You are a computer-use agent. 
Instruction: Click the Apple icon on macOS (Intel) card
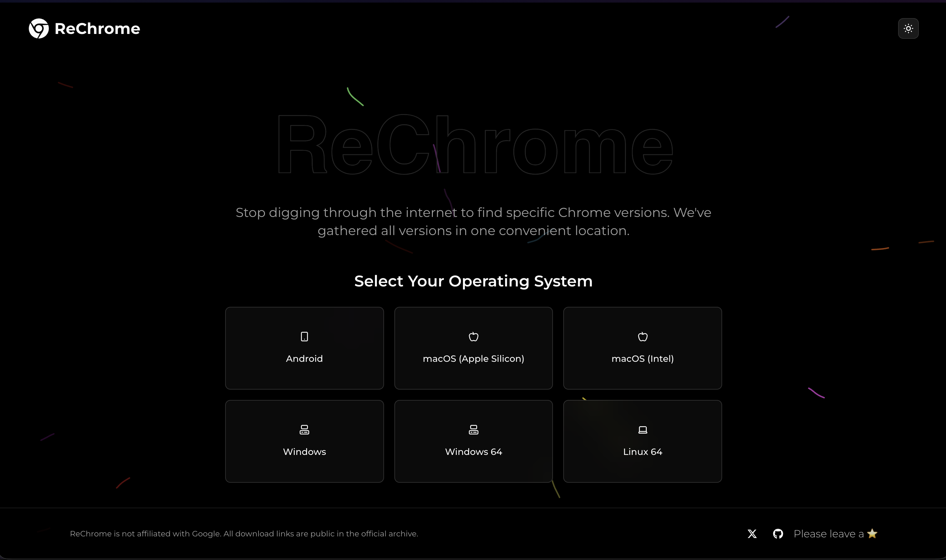642,336
